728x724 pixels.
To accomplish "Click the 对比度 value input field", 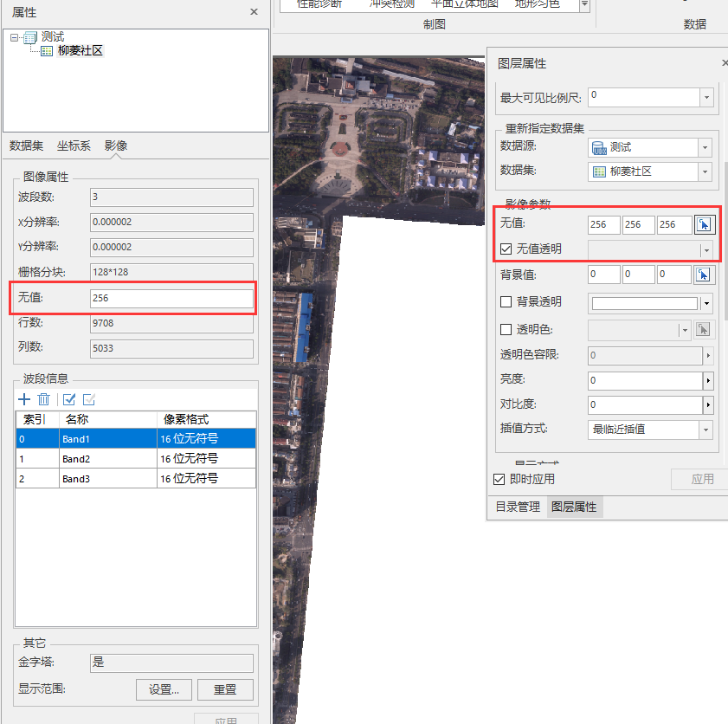I will (x=646, y=405).
